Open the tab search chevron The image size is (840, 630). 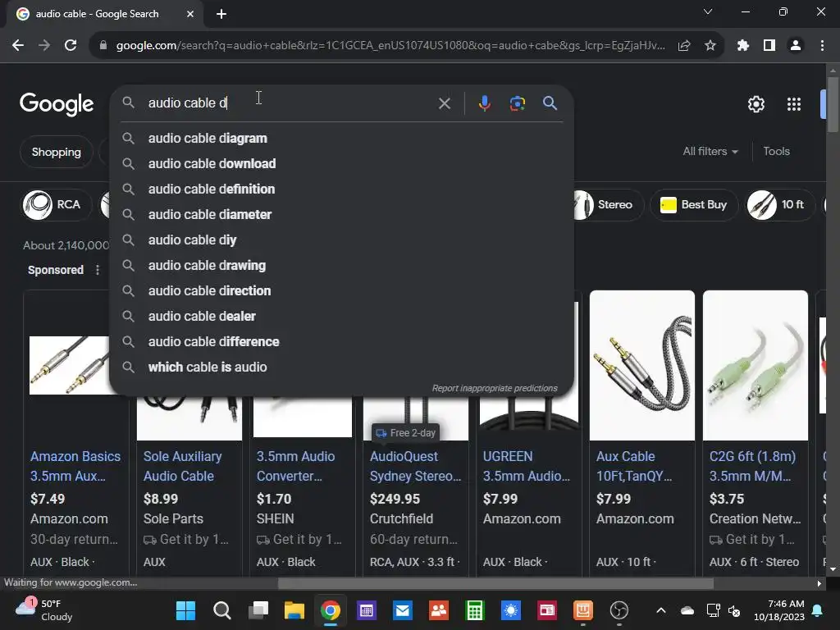click(708, 11)
